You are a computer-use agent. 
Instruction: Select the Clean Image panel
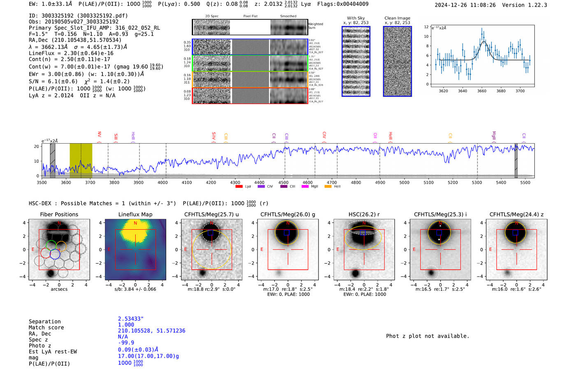pos(397,61)
